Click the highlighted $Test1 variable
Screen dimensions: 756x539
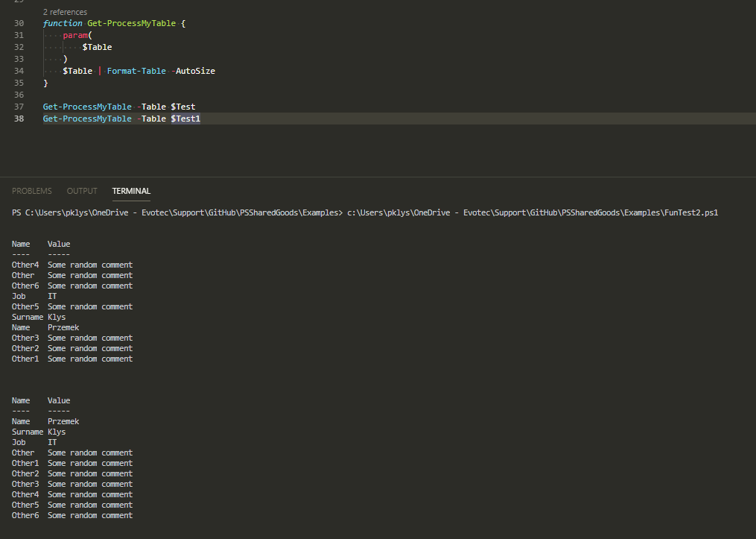click(185, 119)
